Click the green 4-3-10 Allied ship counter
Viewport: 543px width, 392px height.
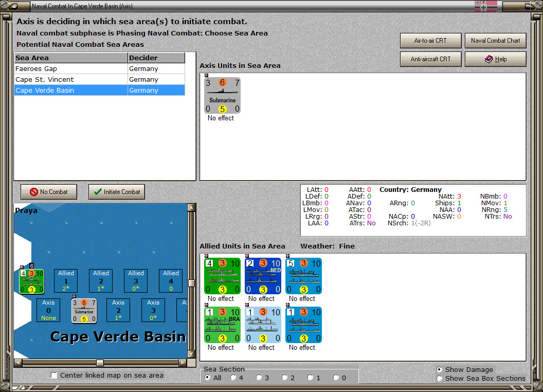click(x=222, y=275)
